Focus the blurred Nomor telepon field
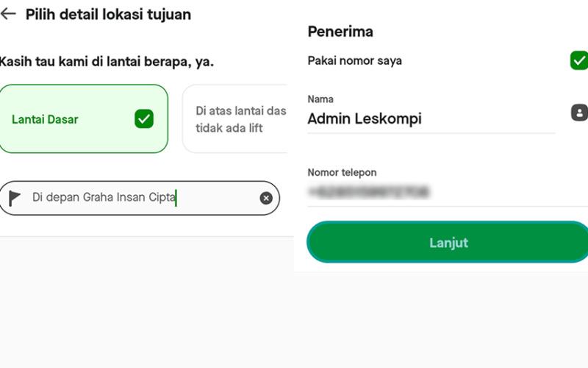This screenshot has width=588, height=368. tap(448, 192)
